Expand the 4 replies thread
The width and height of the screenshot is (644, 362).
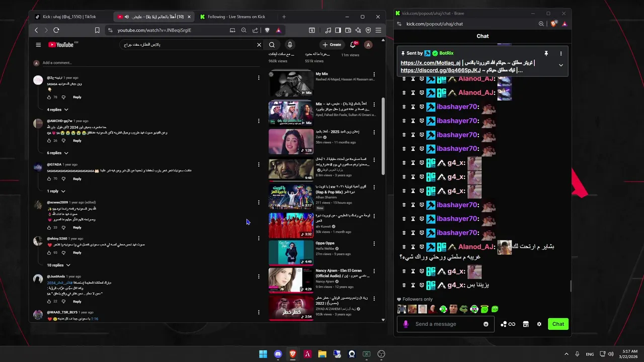tap(57, 110)
